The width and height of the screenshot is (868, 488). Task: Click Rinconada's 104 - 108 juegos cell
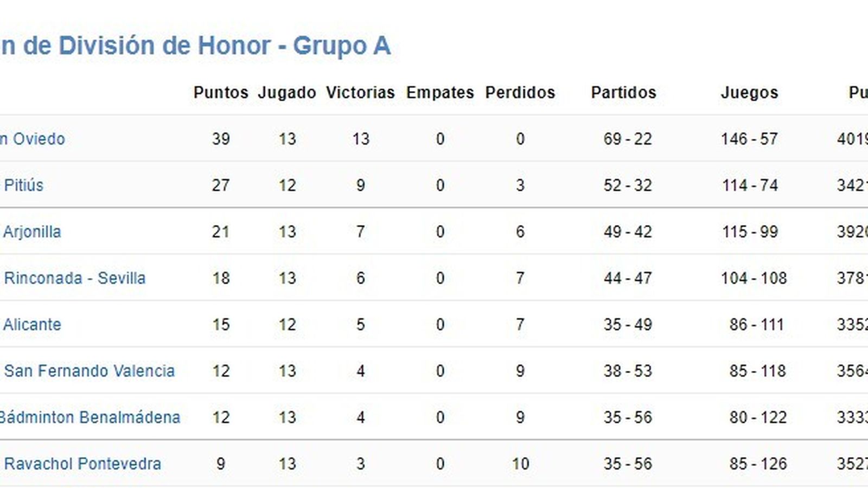pyautogui.click(x=754, y=278)
